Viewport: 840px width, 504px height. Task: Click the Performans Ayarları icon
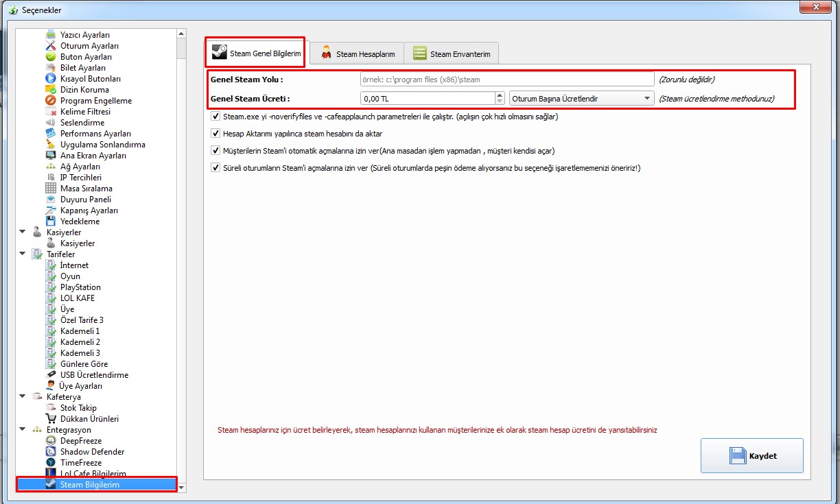click(51, 134)
